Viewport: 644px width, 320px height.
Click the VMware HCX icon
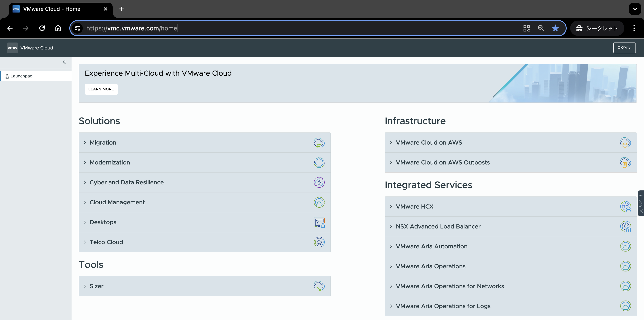click(625, 207)
